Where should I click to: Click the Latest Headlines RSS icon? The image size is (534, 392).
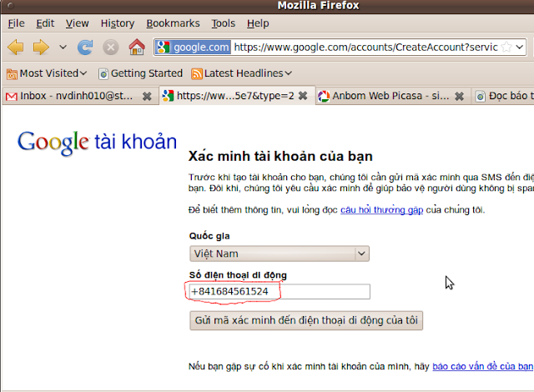[197, 73]
